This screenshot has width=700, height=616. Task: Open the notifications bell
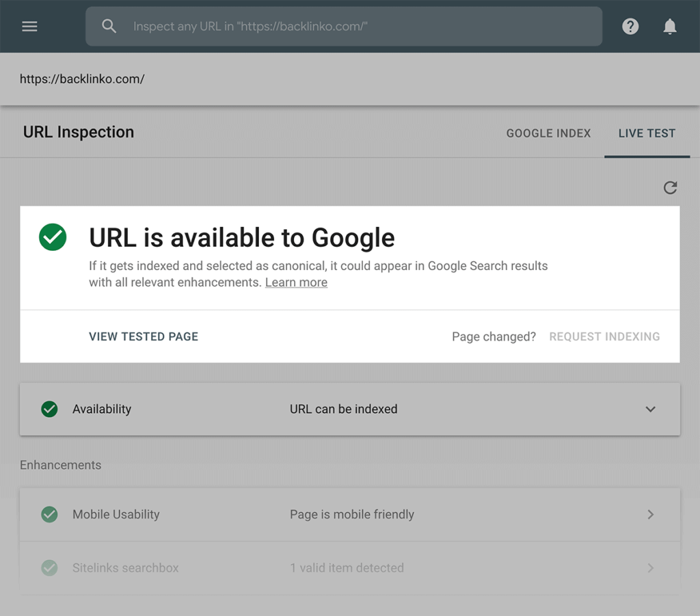(670, 27)
